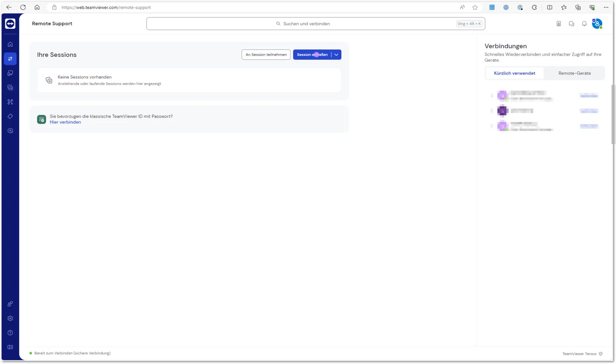This screenshot has width=616, height=364.
Task: Click the TeamViewer Tensor label
Action: (x=580, y=354)
